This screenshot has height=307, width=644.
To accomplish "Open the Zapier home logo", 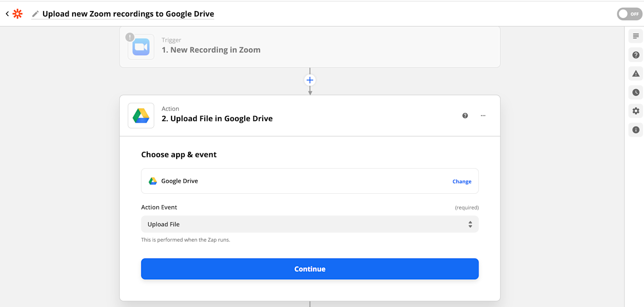I will (17, 14).
